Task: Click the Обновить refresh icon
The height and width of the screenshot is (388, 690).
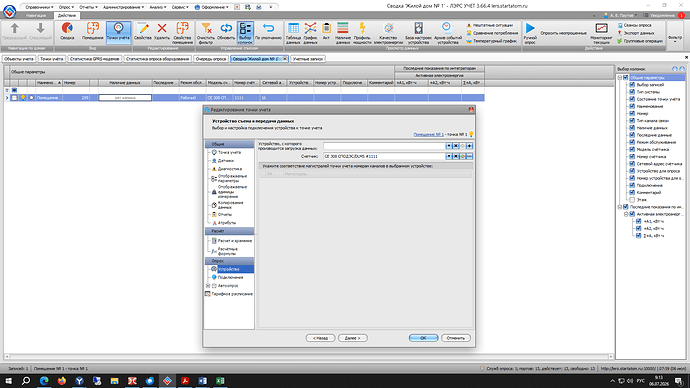Action: pyautogui.click(x=226, y=32)
